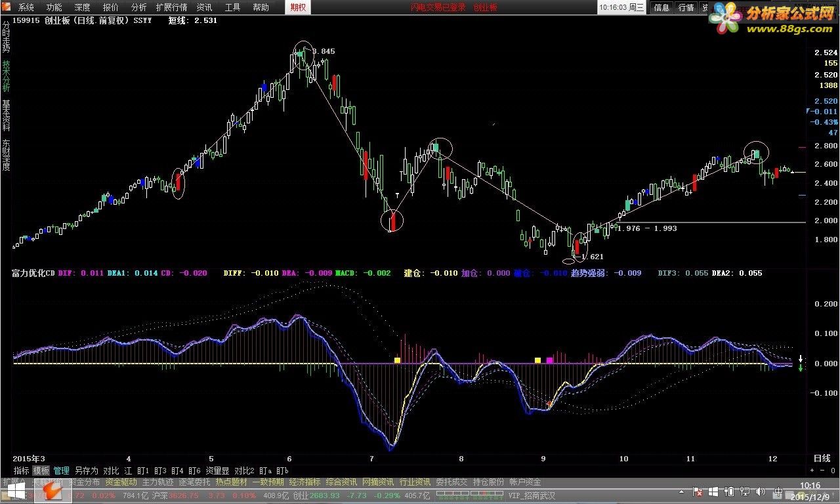Open the 综合资讯 tab
The image size is (840, 504).
(x=341, y=482)
